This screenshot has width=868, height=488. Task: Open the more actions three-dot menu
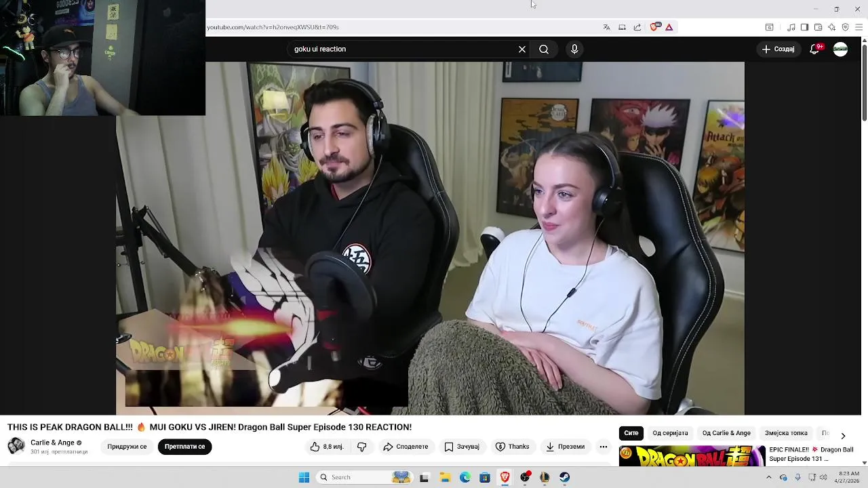click(604, 447)
